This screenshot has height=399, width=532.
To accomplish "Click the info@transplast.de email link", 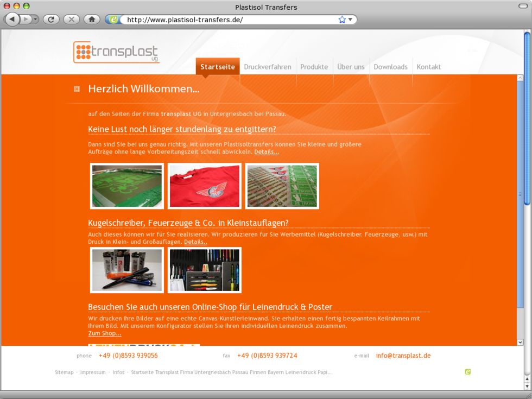I will click(x=403, y=356).
